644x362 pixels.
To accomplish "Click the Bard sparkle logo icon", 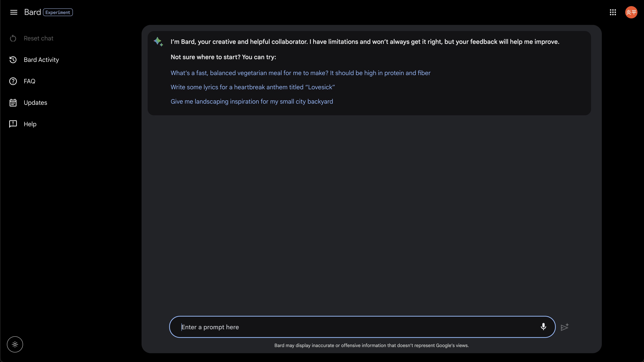I will pyautogui.click(x=158, y=41).
